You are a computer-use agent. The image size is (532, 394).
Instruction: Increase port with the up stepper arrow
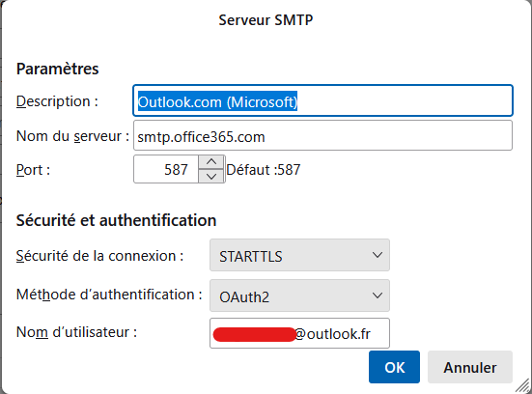point(211,162)
